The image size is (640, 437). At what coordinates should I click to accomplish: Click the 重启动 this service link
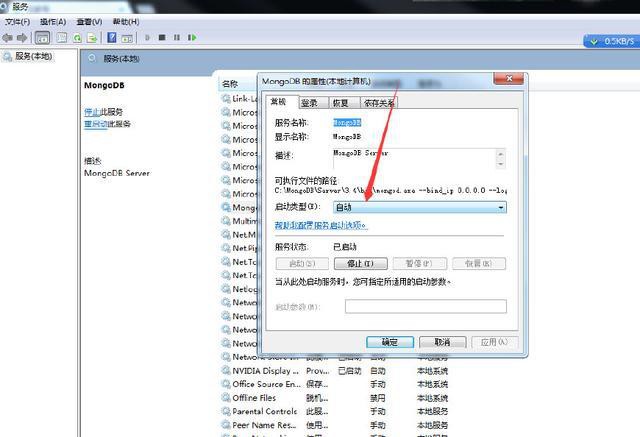(x=96, y=124)
